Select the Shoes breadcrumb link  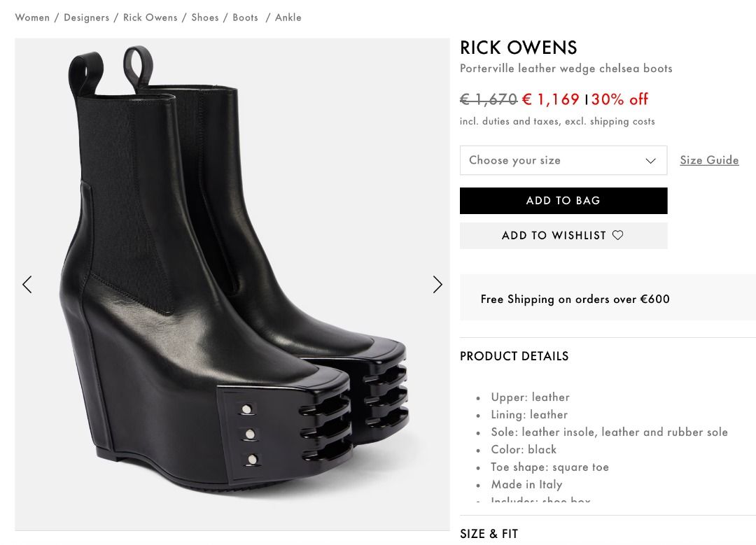(205, 17)
